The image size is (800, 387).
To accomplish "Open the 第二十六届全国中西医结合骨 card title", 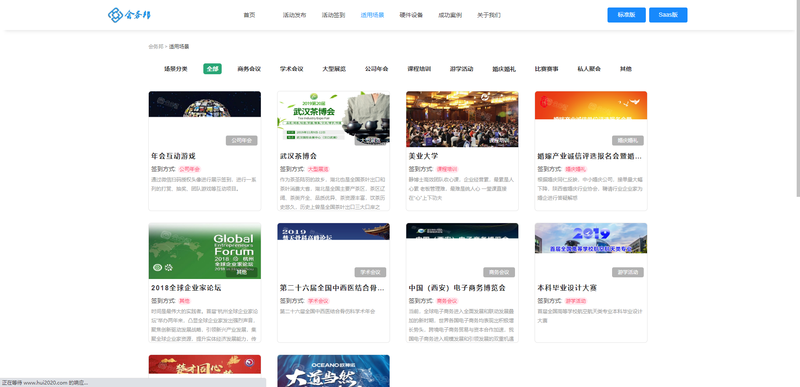I will [x=332, y=288].
